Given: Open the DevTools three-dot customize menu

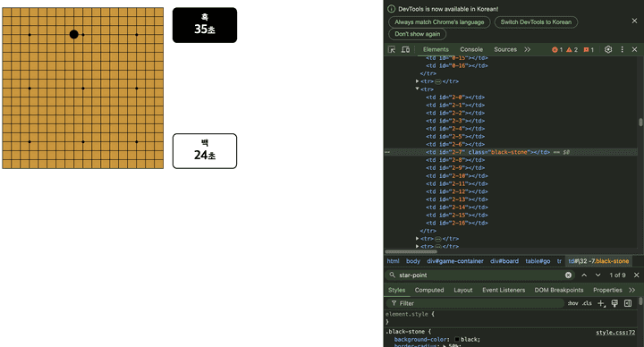Looking at the screenshot, I should pos(622,49).
